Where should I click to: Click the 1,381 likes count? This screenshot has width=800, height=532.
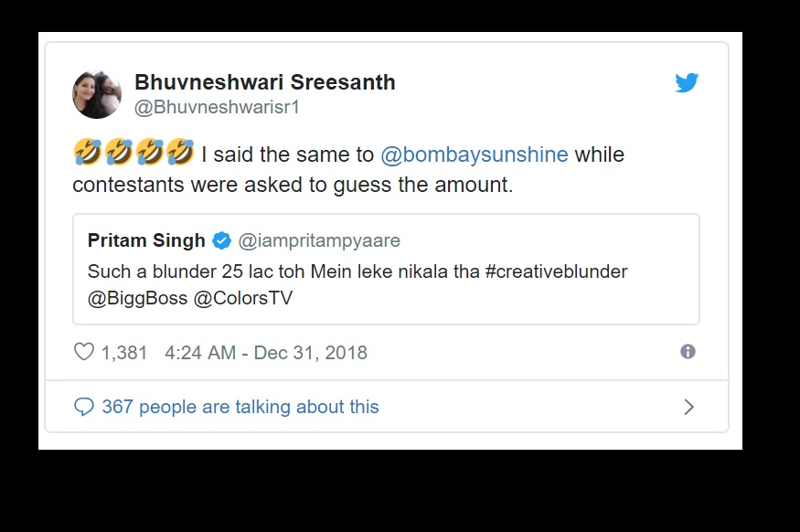(x=123, y=353)
